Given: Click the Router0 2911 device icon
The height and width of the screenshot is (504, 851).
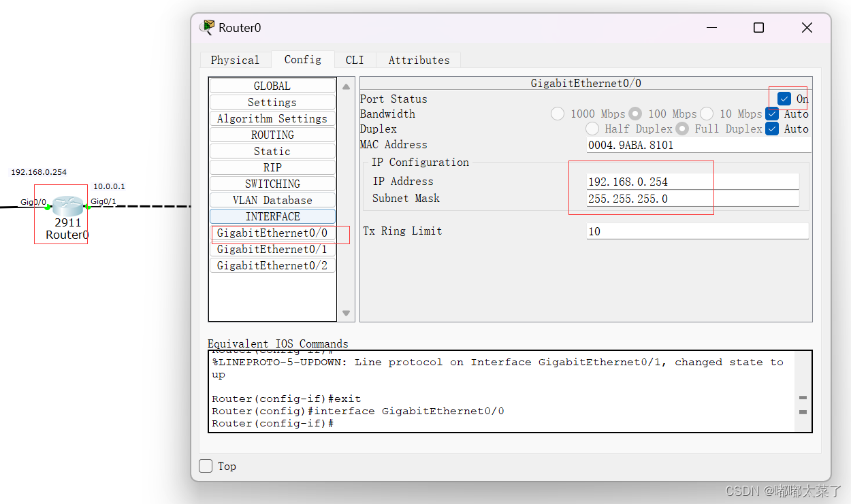Looking at the screenshot, I should click(67, 205).
